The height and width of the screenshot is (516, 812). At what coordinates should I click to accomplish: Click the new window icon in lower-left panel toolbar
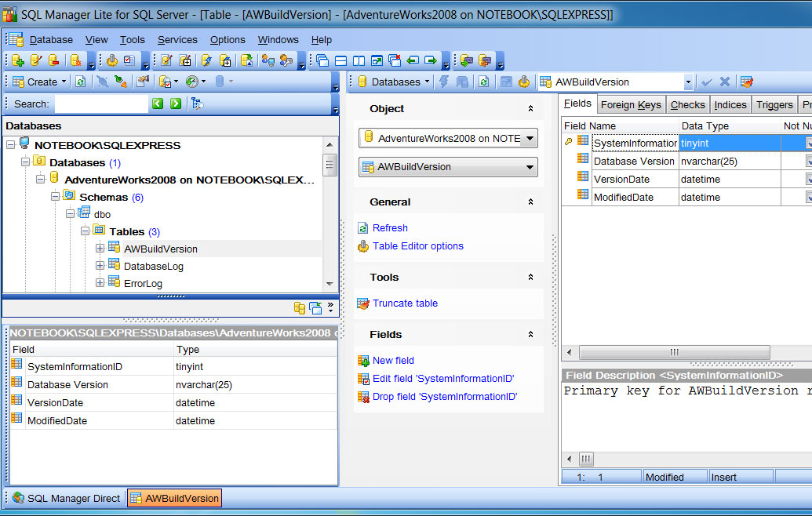[315, 308]
